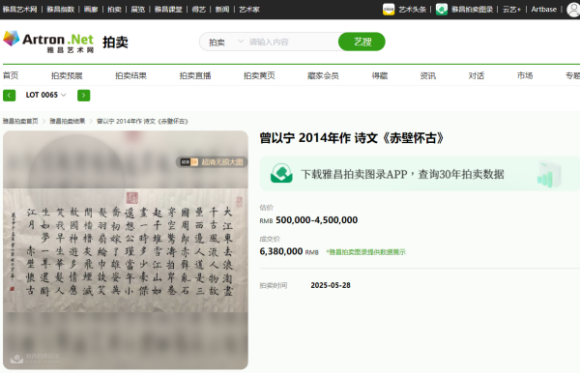Viewport: 580px width, 373px height.
Task: Click the 雅昌拍卖图录 text link in top bar
Action: coord(472,9)
